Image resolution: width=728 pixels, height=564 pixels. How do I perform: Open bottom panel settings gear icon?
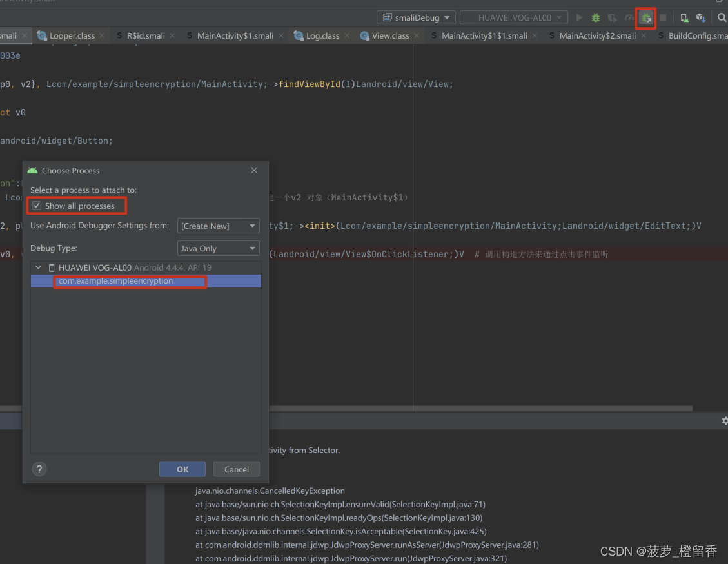click(725, 420)
